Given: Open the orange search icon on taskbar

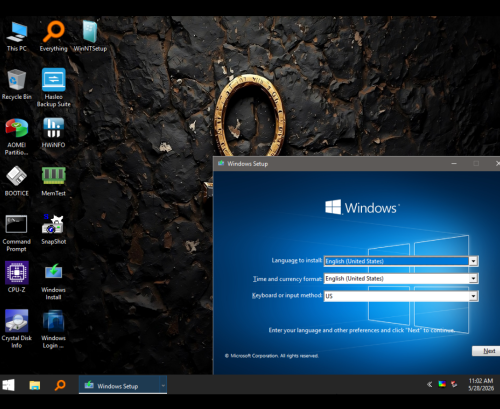Looking at the screenshot, I should click(x=60, y=385).
